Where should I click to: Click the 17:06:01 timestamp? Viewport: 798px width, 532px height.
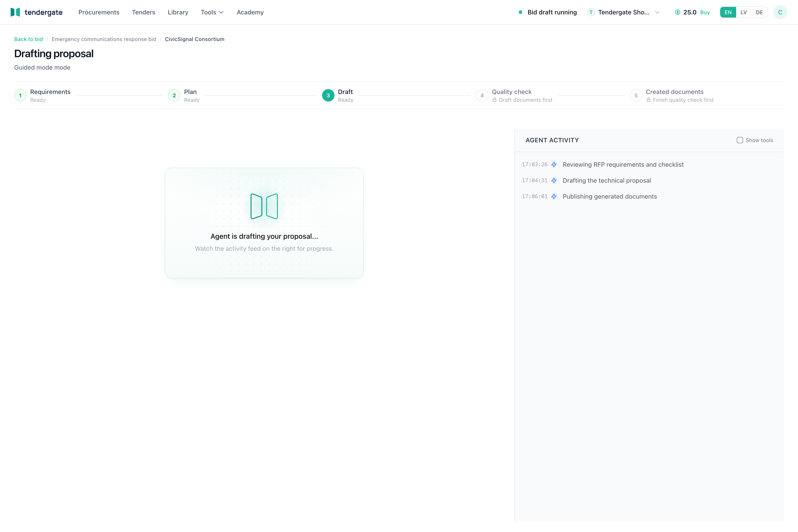535,196
